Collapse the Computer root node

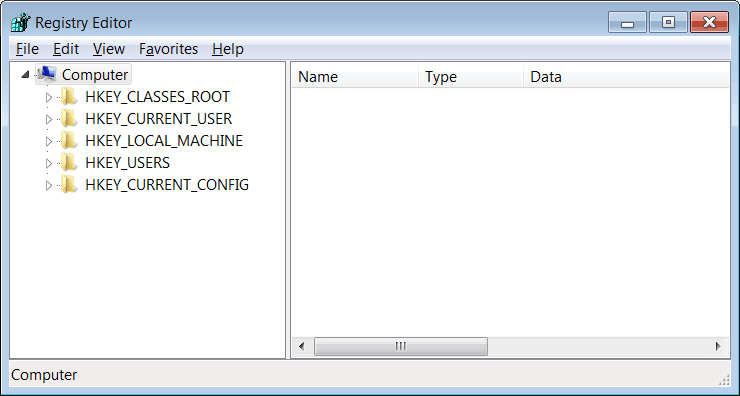[x=25, y=75]
